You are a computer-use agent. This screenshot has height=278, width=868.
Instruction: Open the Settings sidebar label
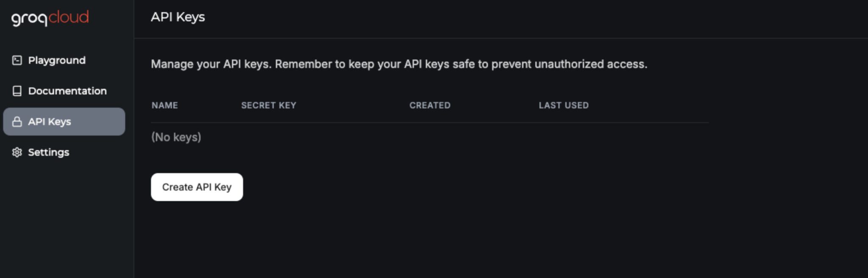(x=49, y=152)
